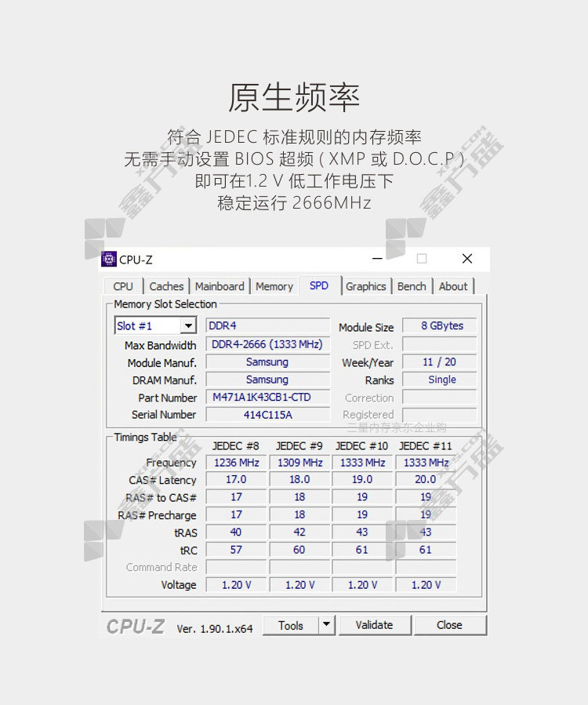Screen dimensions: 588x705
Task: Click the Module Size label
Action: [x=366, y=327]
